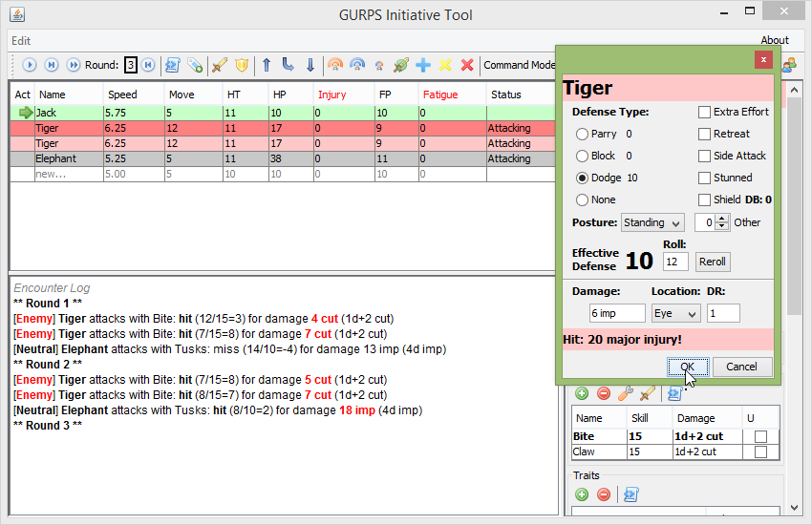812x525 pixels.
Task: Click the scroll icon in attacks toolbar
Action: point(674,393)
